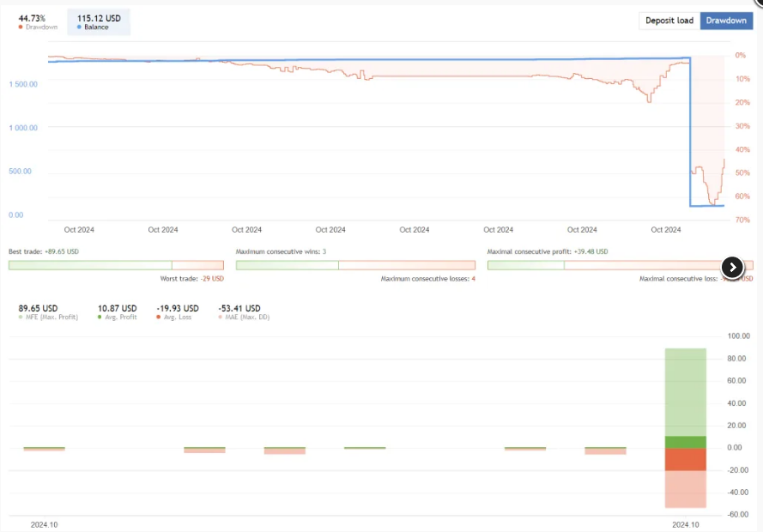Screen dimensions: 763x532
Task: Toggle the MAE (Max. DD) legend
Action: (x=243, y=312)
